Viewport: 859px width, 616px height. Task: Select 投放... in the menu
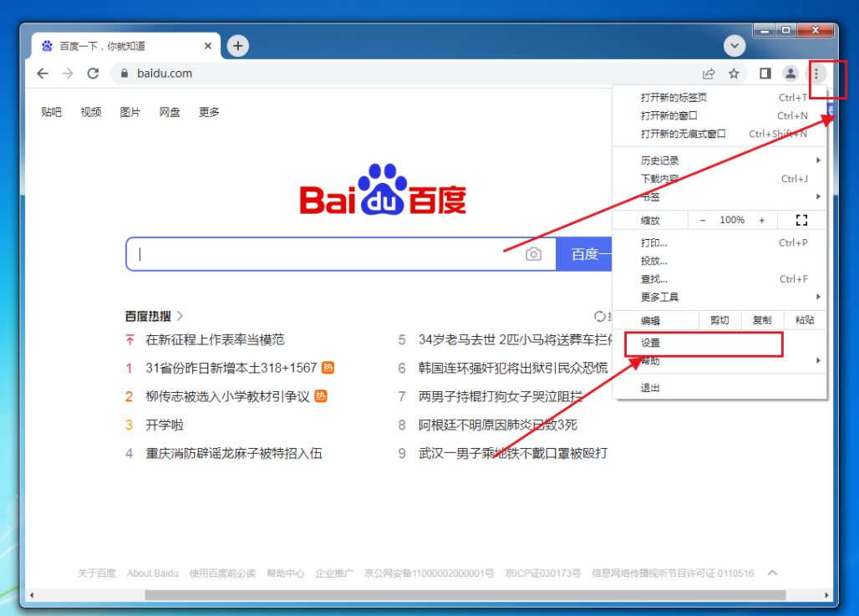click(x=719, y=261)
